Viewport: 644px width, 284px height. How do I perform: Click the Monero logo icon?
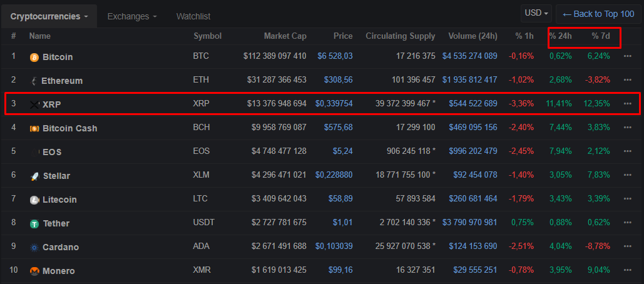[x=34, y=271]
